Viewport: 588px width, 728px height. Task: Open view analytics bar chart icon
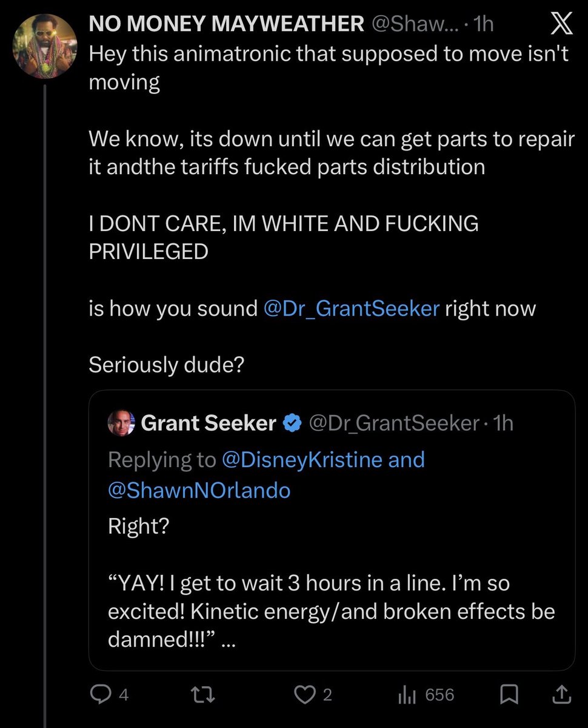click(x=406, y=695)
